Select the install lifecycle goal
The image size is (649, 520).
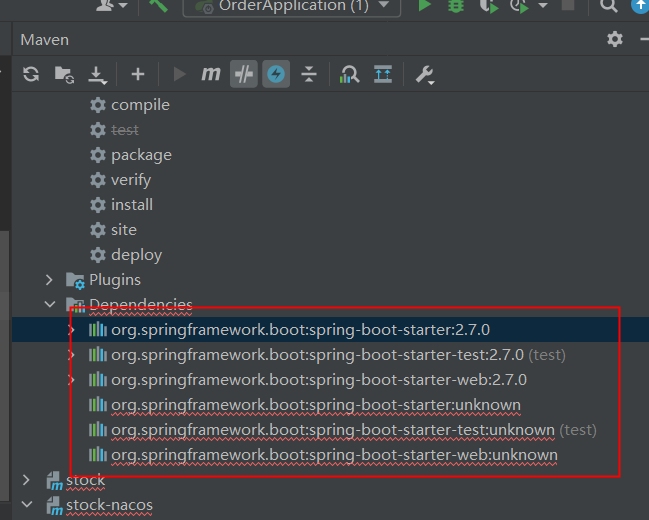132,205
